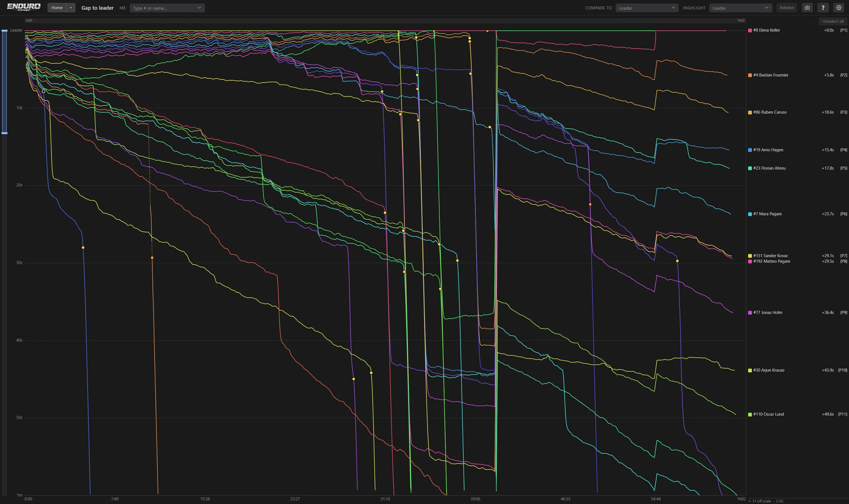Click the camera screenshot icon

(x=807, y=8)
